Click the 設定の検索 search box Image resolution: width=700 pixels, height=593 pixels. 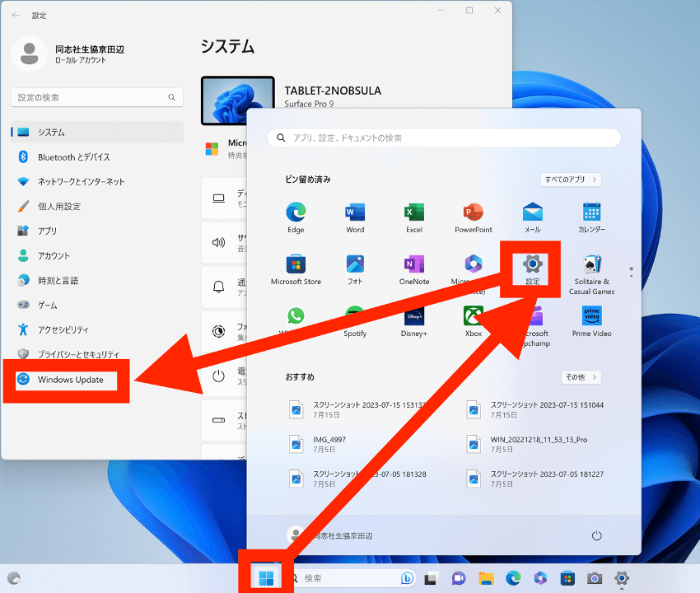point(97,97)
